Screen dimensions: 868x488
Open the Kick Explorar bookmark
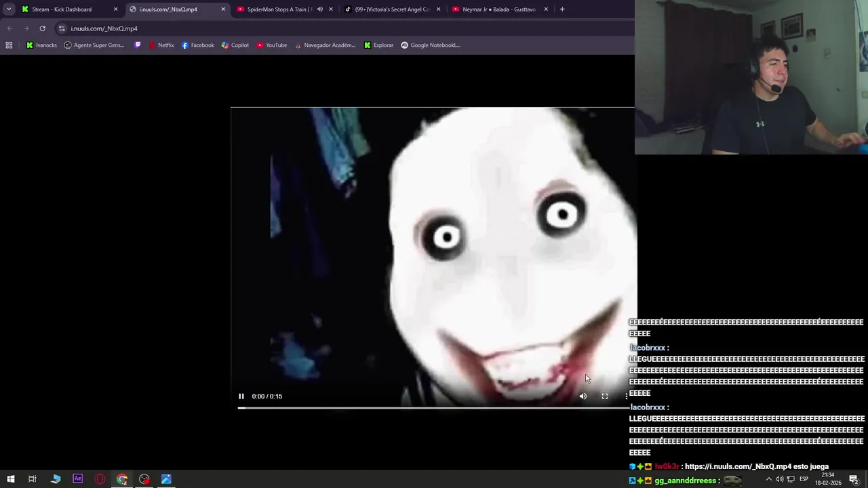click(378, 45)
